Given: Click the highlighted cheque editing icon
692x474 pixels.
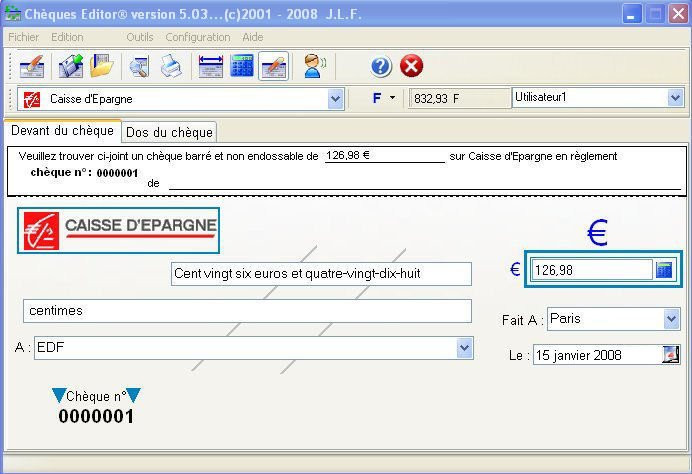Looking at the screenshot, I should pyautogui.click(x=274, y=67).
